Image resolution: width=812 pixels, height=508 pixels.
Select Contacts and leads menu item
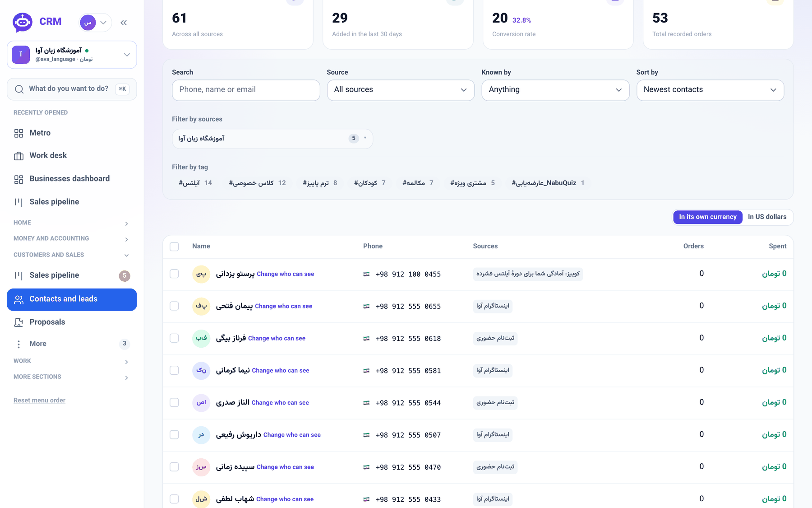[x=72, y=299]
